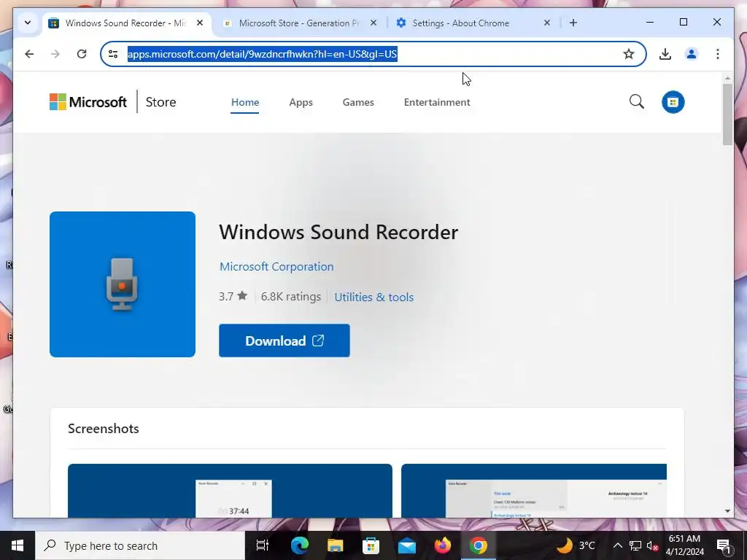Viewport: 747px width, 560px height.
Task: Open the network icon in system tray
Action: (635, 545)
